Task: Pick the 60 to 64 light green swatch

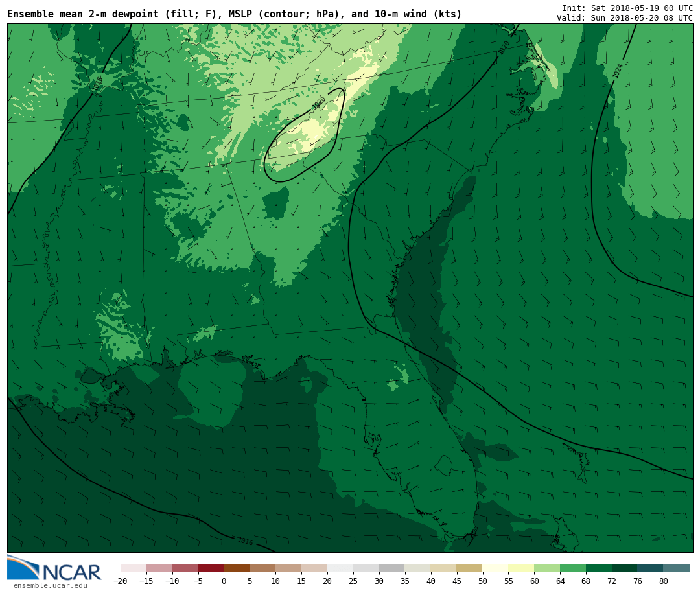Action: pyautogui.click(x=548, y=568)
